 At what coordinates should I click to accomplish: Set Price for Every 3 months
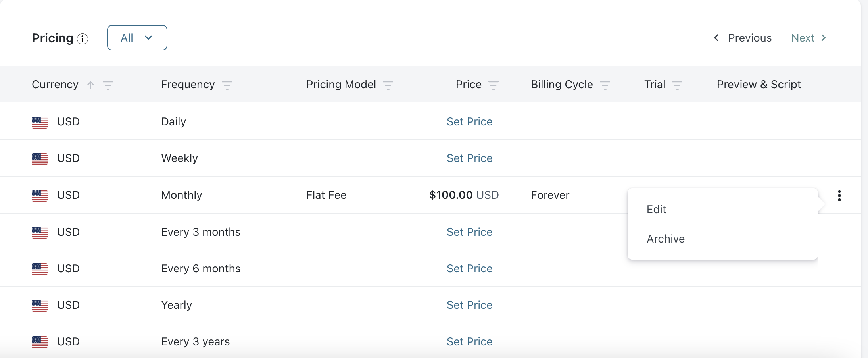coord(469,232)
